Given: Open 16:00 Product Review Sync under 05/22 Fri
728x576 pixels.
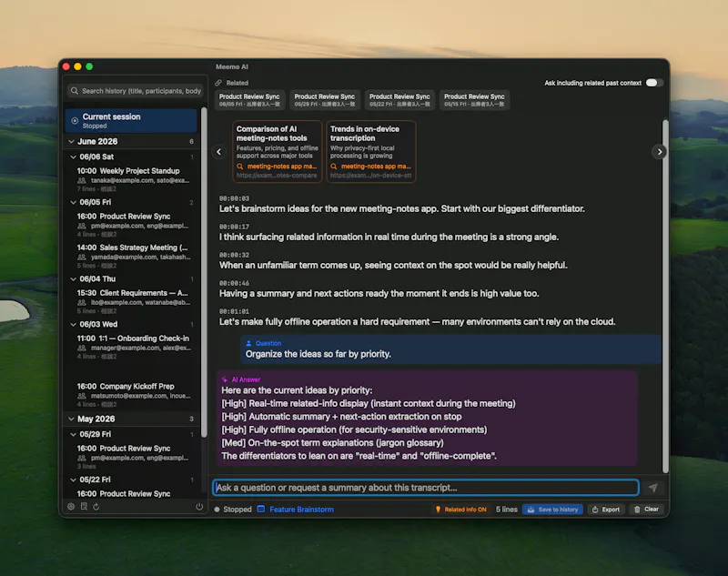Looking at the screenshot, I should [133, 494].
